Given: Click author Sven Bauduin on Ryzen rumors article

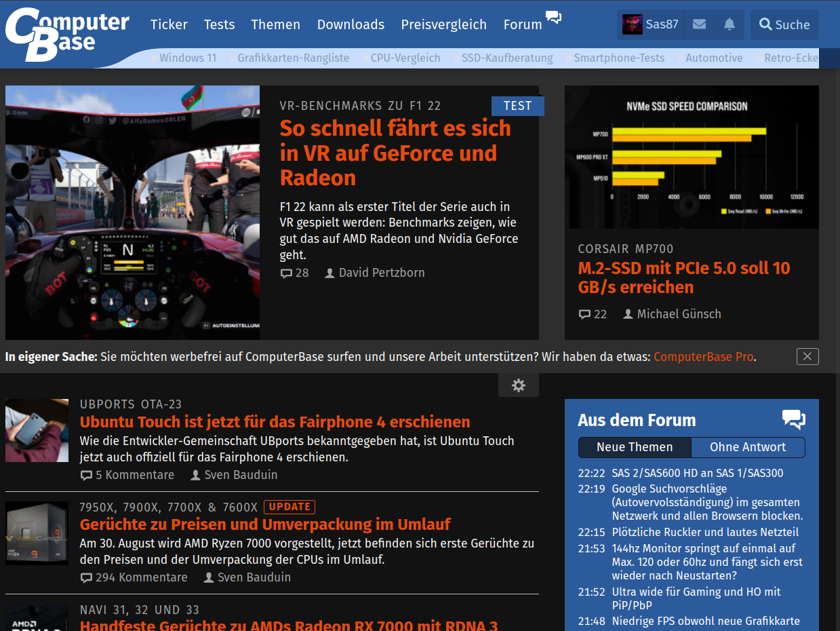Looking at the screenshot, I should [254, 577].
